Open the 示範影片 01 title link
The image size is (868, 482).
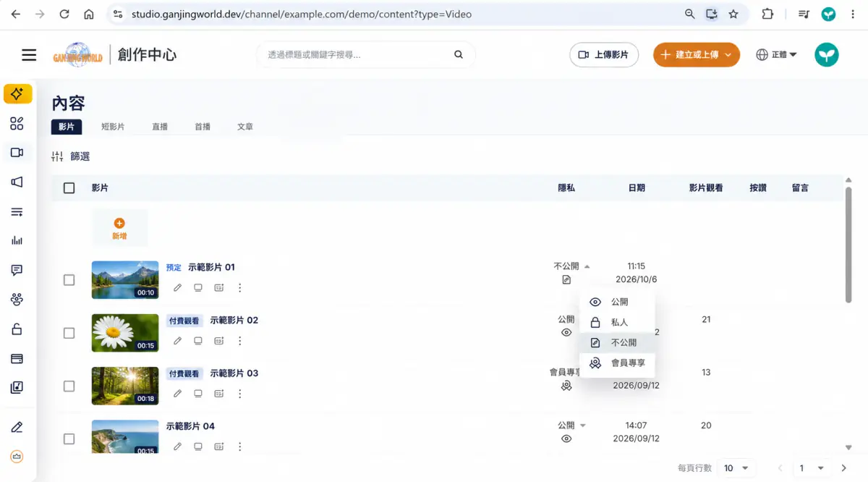point(211,267)
